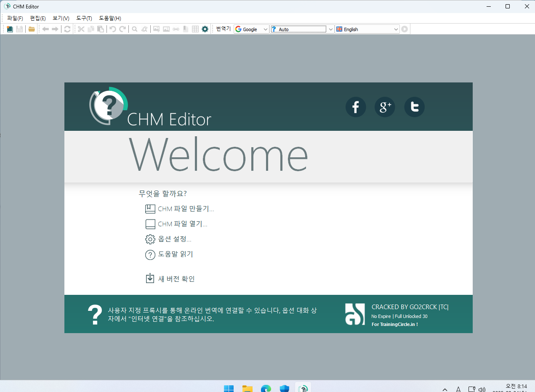Click the Find magnifier toolbar icon

(135, 29)
